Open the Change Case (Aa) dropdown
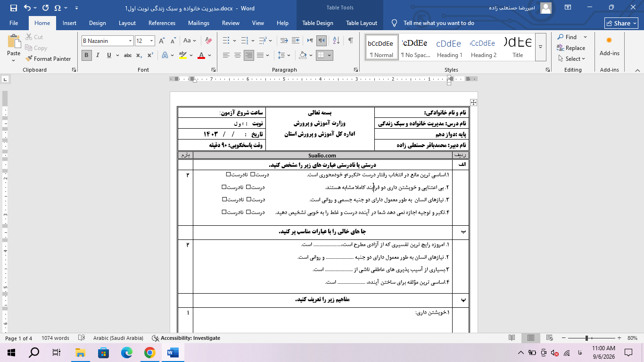This screenshot has height=362, width=644. tap(190, 41)
